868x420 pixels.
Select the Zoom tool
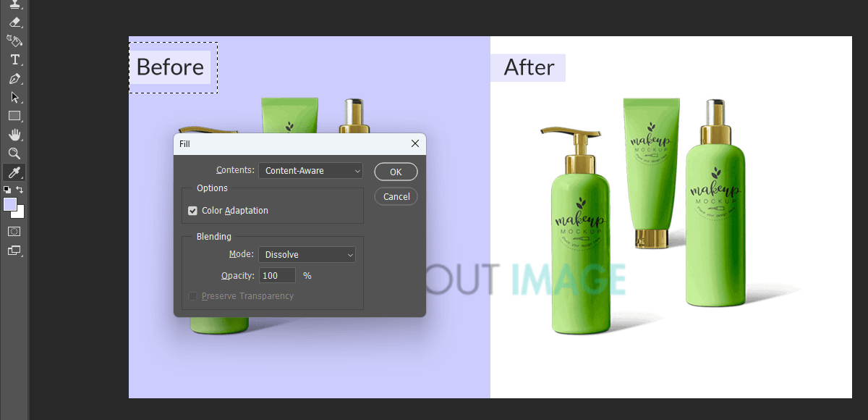click(14, 154)
